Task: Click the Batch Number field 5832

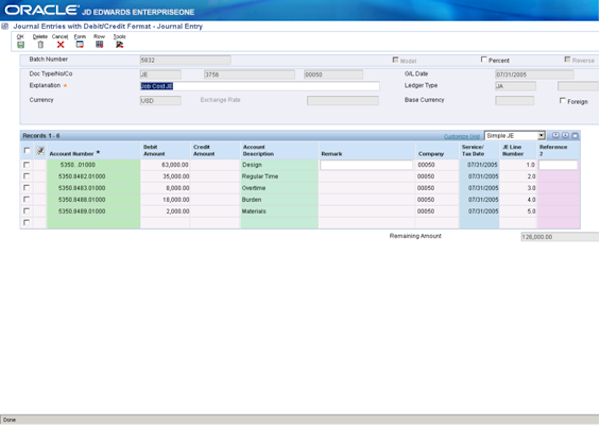Action: point(185,60)
